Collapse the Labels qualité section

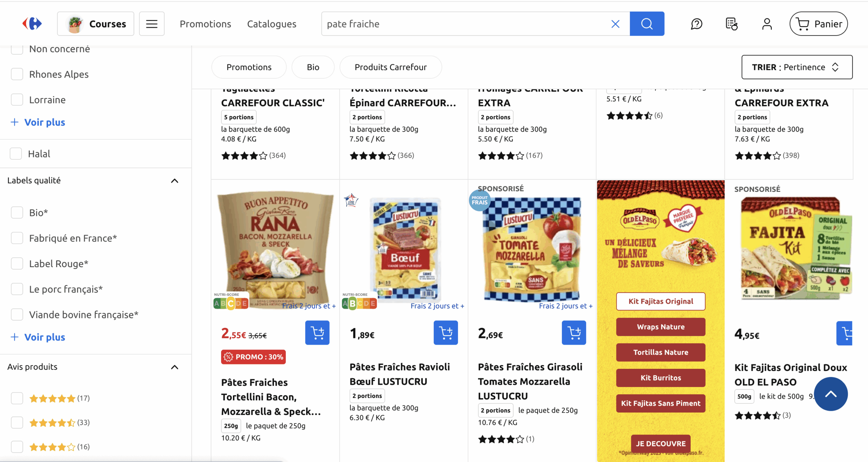(175, 181)
